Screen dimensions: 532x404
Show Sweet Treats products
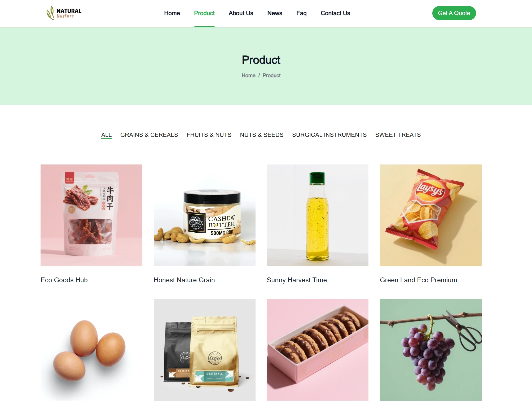pyautogui.click(x=398, y=135)
